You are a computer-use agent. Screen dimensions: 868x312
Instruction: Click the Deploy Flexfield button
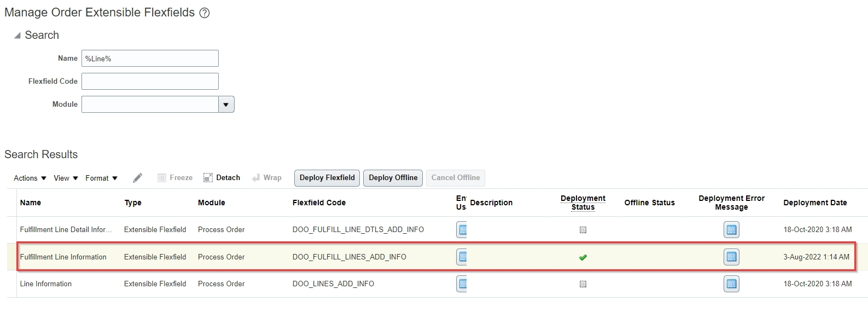(x=327, y=178)
